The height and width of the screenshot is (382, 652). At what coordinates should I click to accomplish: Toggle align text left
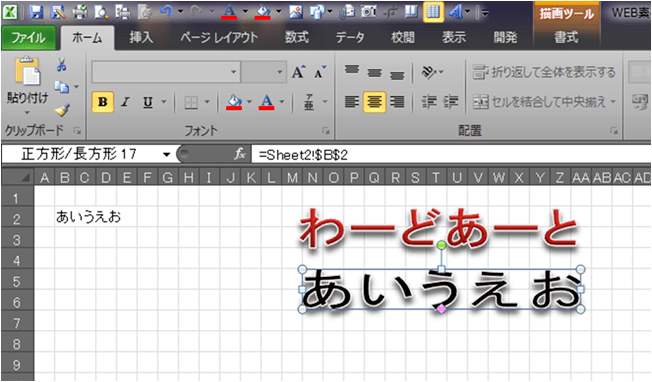352,102
